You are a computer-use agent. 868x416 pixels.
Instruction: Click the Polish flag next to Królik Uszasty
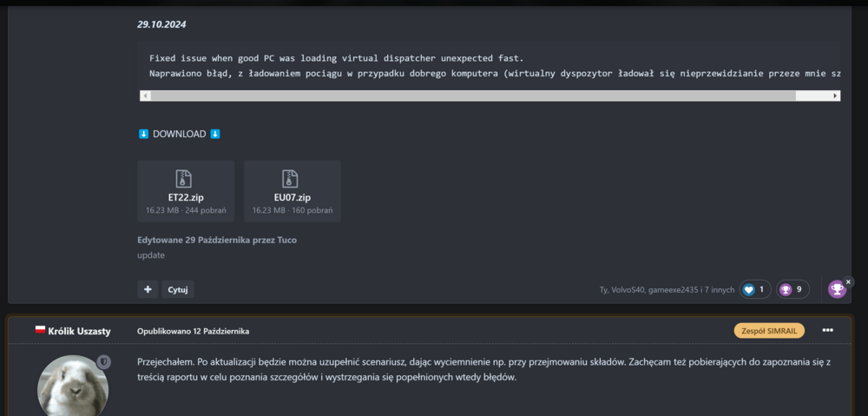point(40,331)
